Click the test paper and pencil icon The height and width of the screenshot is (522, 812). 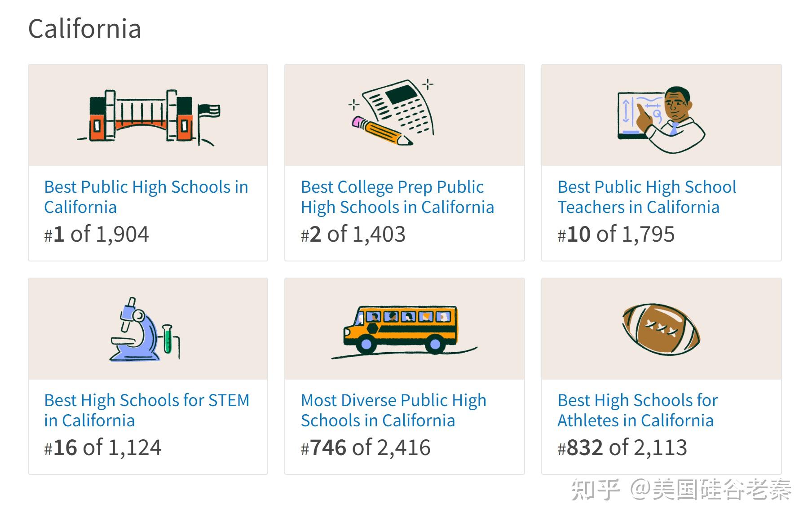pos(392,113)
